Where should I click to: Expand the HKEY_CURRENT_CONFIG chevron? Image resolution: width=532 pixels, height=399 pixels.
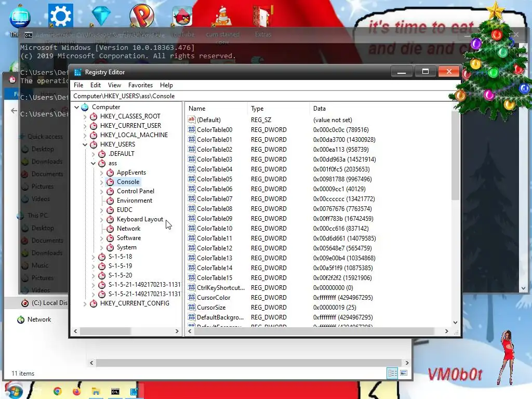pyautogui.click(x=85, y=303)
